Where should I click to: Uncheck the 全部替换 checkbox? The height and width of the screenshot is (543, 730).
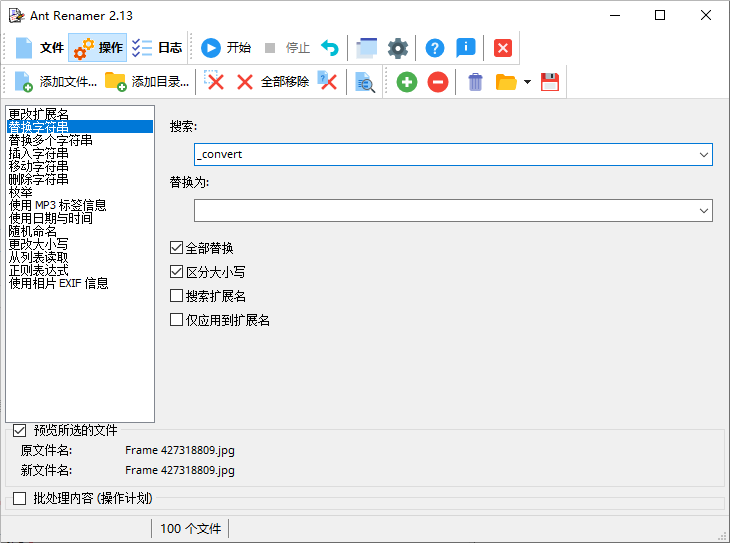click(177, 248)
